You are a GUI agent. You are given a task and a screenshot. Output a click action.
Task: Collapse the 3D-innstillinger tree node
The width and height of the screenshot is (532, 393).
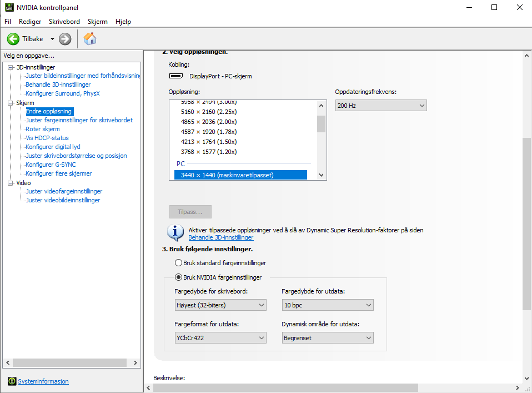pos(10,67)
